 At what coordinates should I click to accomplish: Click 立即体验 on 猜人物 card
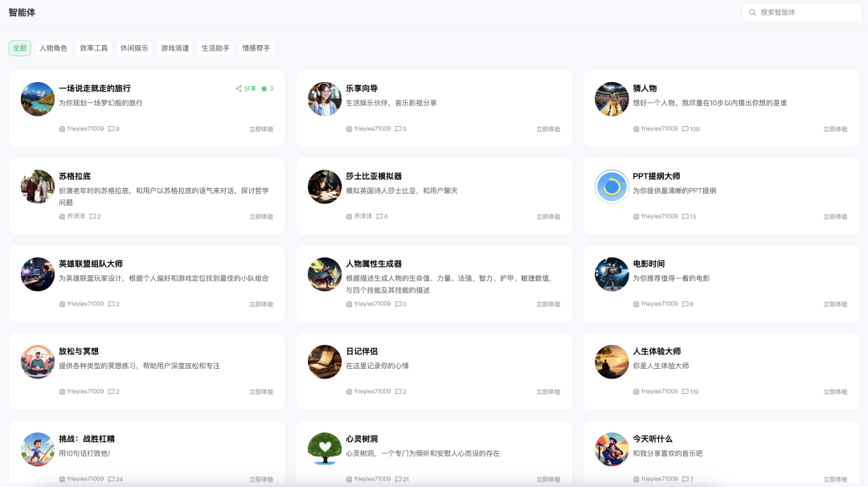(x=835, y=129)
